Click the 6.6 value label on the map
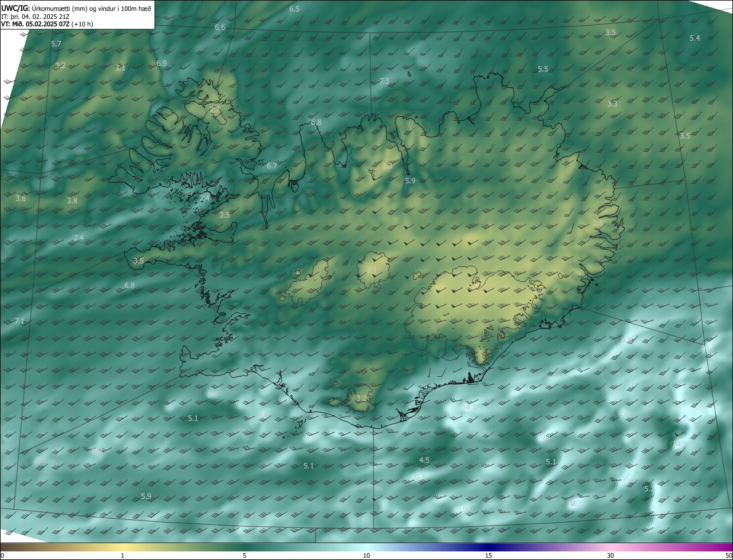 [220, 27]
